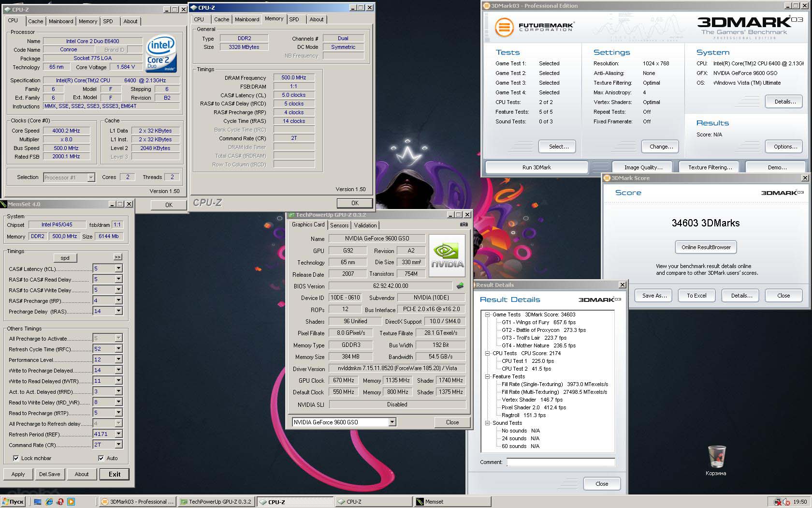The width and height of the screenshot is (812, 508).
Task: Open the Start menu (Пуск)
Action: coord(13,502)
